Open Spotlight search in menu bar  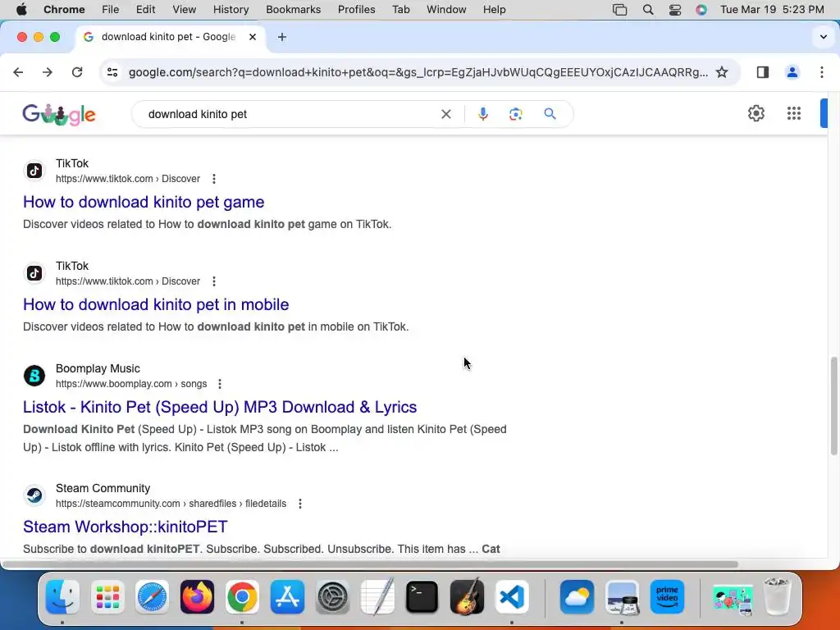(648, 9)
